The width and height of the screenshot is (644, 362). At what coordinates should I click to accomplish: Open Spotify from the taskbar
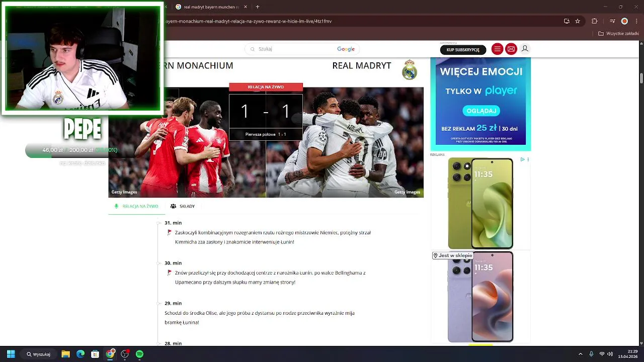click(139, 354)
